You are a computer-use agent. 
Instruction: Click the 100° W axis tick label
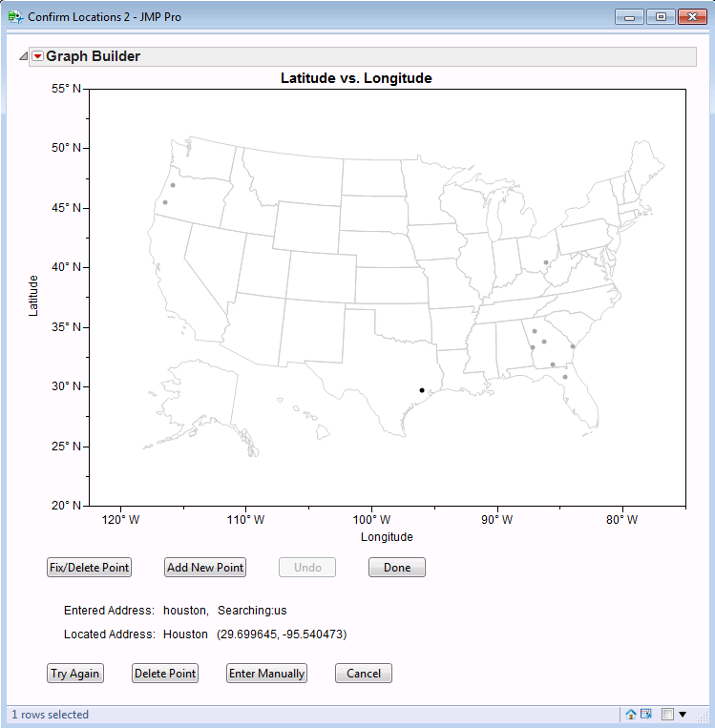click(x=371, y=520)
